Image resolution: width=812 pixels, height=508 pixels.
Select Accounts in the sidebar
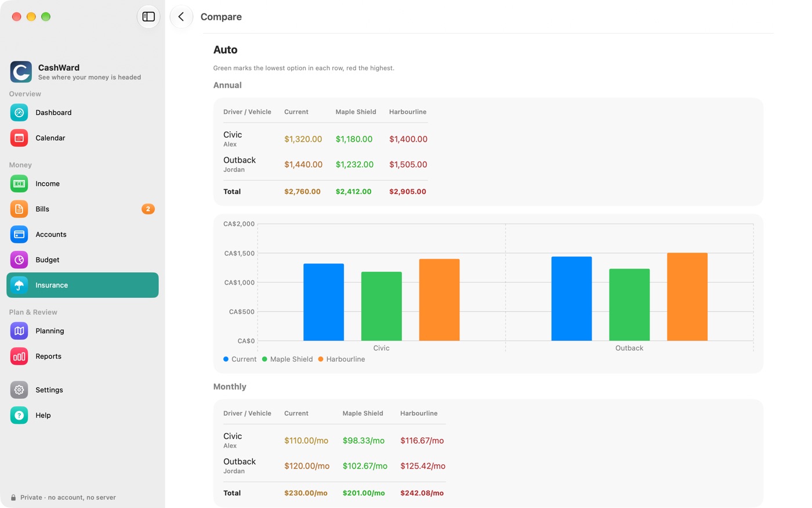(82, 235)
